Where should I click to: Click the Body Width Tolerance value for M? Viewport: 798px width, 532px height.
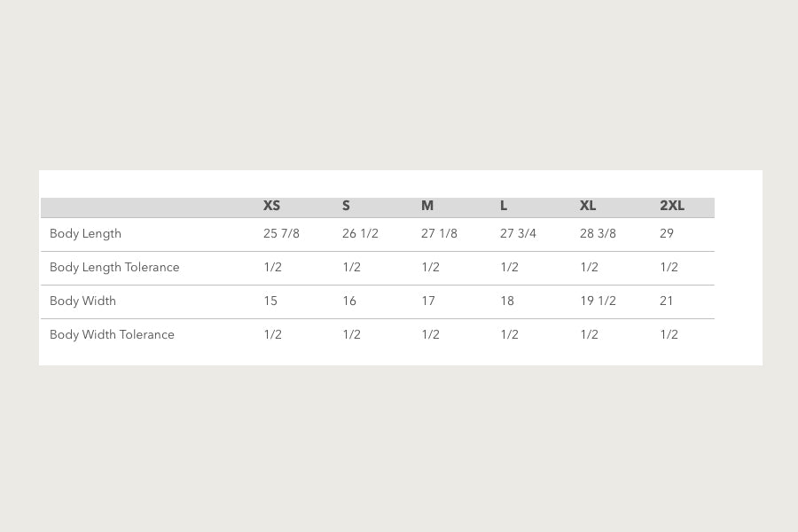pos(430,335)
